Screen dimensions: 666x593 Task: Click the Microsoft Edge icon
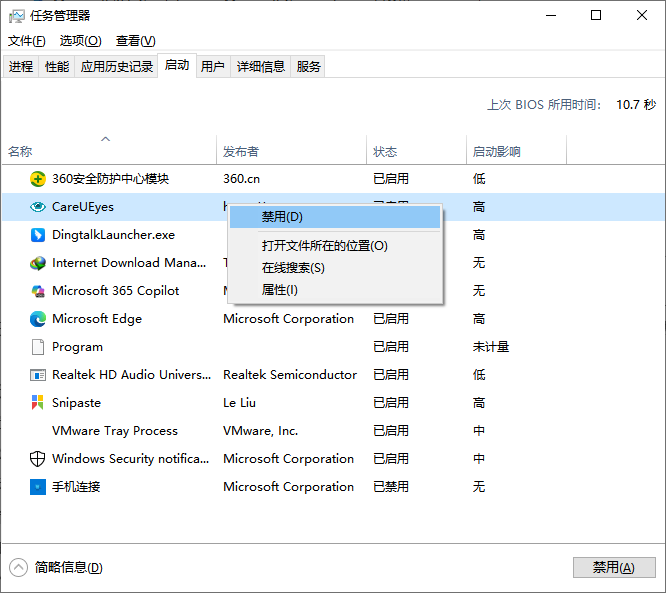coord(38,319)
